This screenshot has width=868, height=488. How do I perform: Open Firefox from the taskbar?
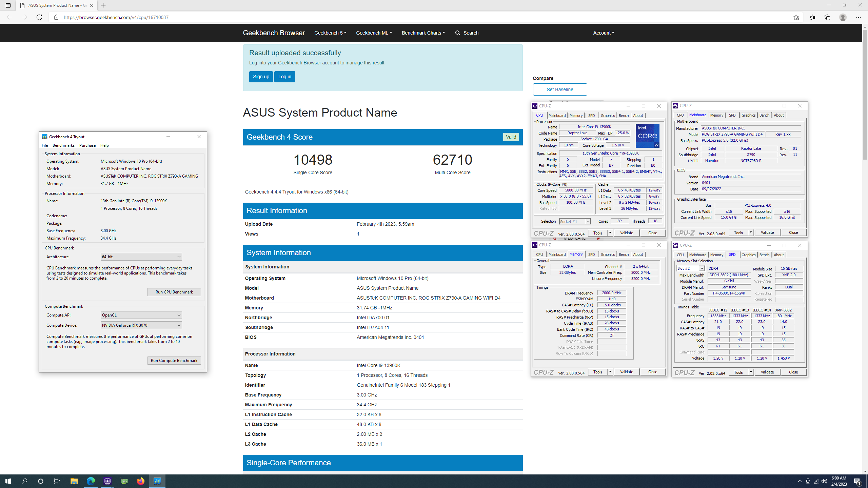point(141,481)
